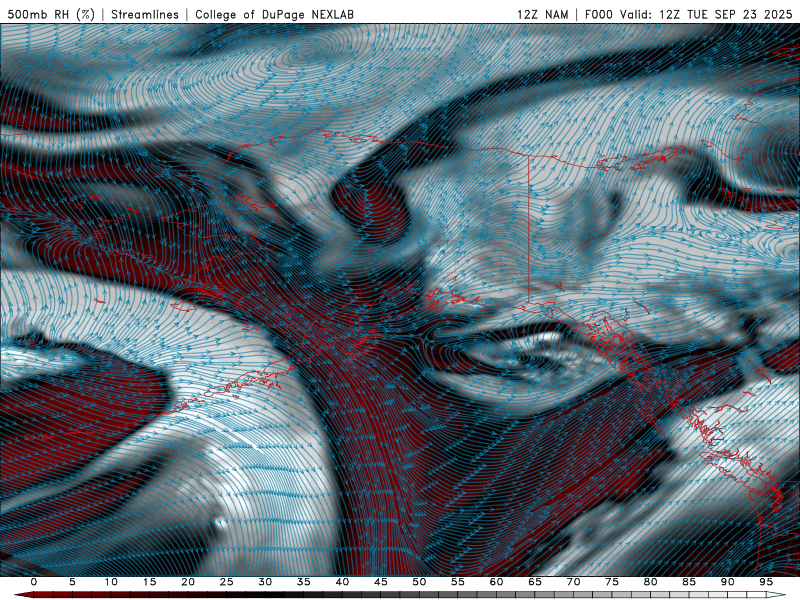Click the color scale label "55"
800x600 pixels.
point(458,582)
